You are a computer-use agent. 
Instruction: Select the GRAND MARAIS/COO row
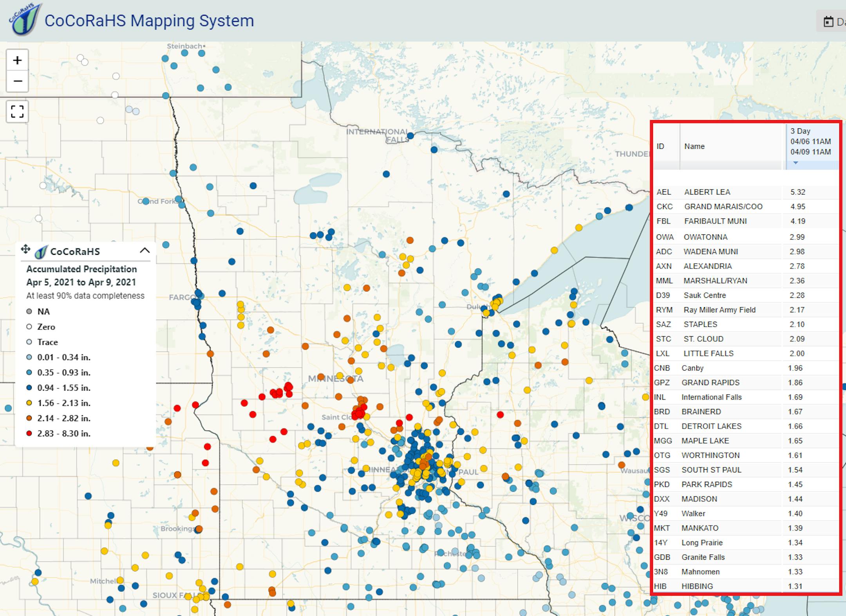tap(723, 207)
